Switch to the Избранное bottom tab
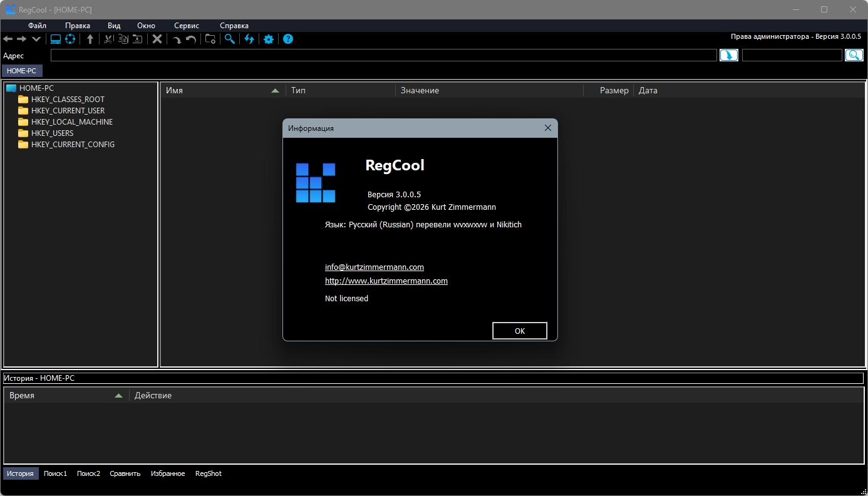Viewport: 868px width, 496px height. [168, 473]
